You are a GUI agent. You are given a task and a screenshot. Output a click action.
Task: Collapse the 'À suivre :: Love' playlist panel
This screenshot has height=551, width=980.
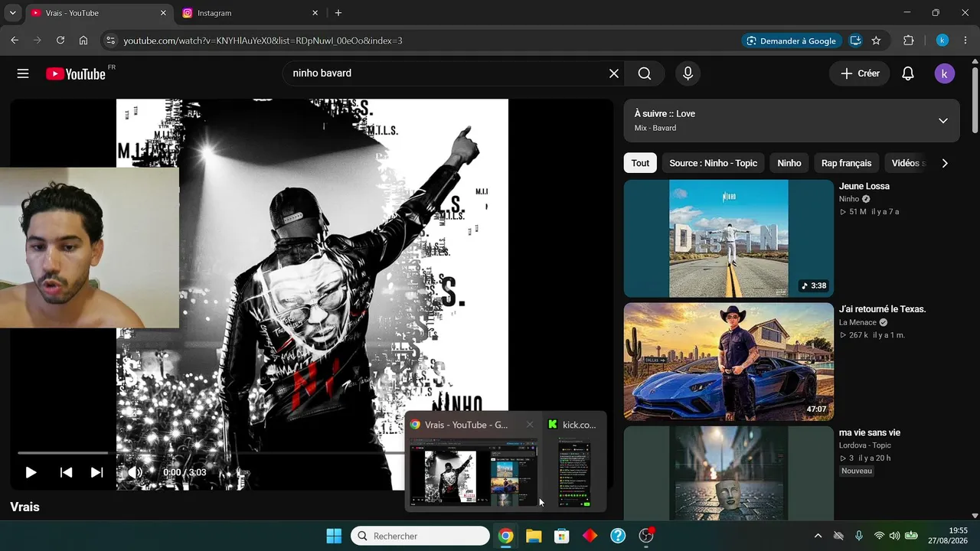pyautogui.click(x=943, y=120)
